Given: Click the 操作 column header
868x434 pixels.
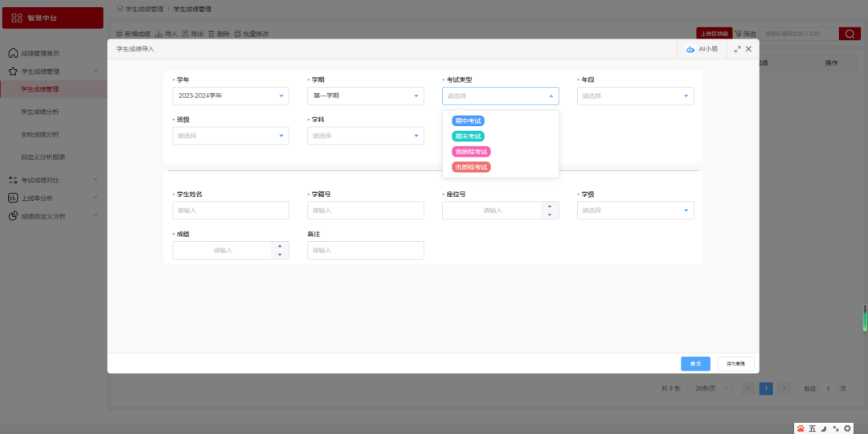Looking at the screenshot, I should (x=831, y=63).
